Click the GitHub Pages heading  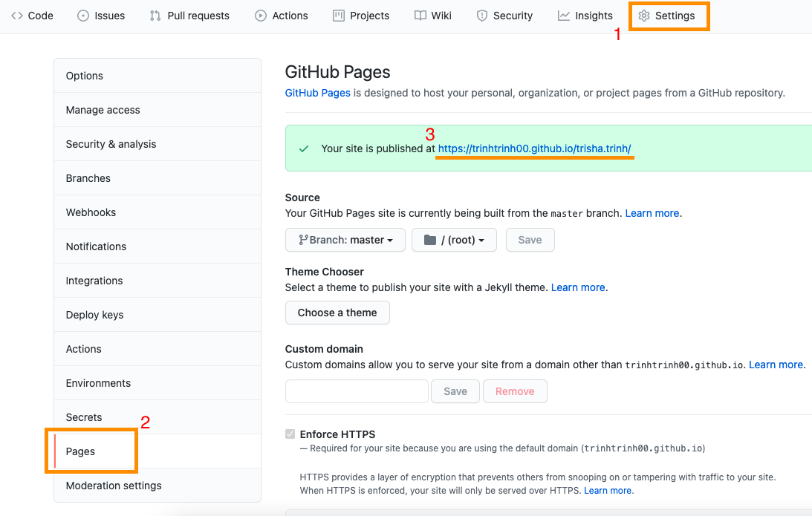tap(337, 72)
